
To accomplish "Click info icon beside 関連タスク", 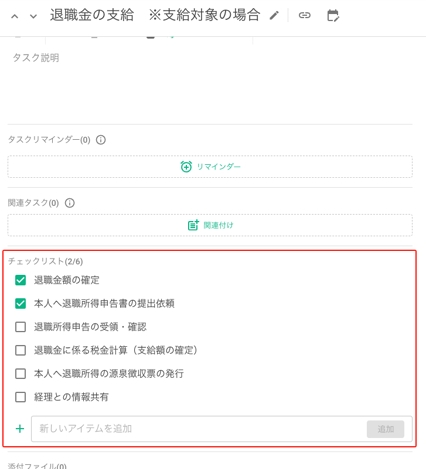I will [x=70, y=203].
